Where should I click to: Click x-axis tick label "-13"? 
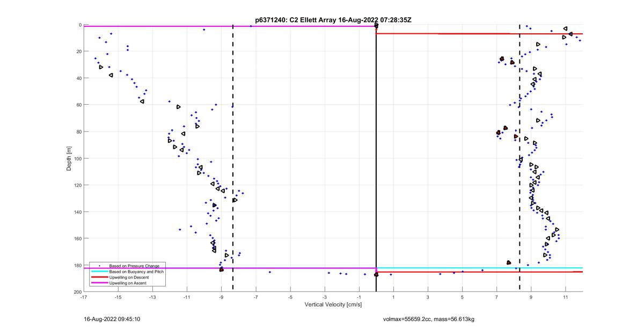[152, 297]
